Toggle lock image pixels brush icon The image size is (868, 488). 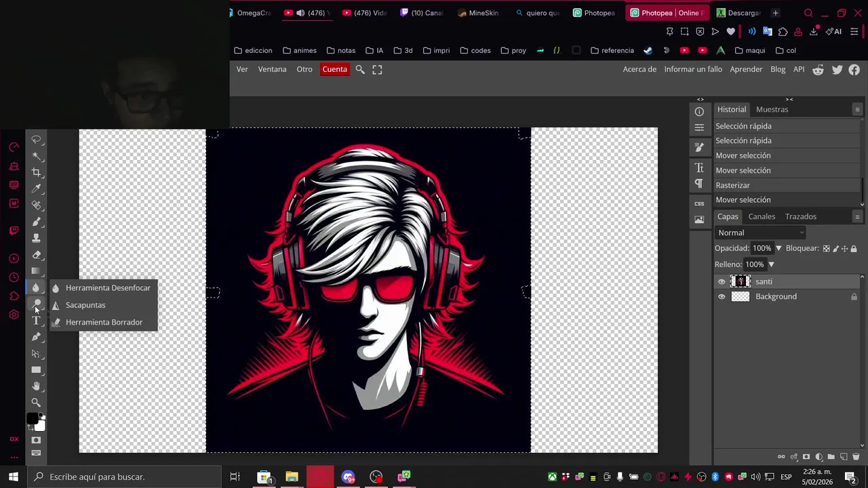(835, 249)
